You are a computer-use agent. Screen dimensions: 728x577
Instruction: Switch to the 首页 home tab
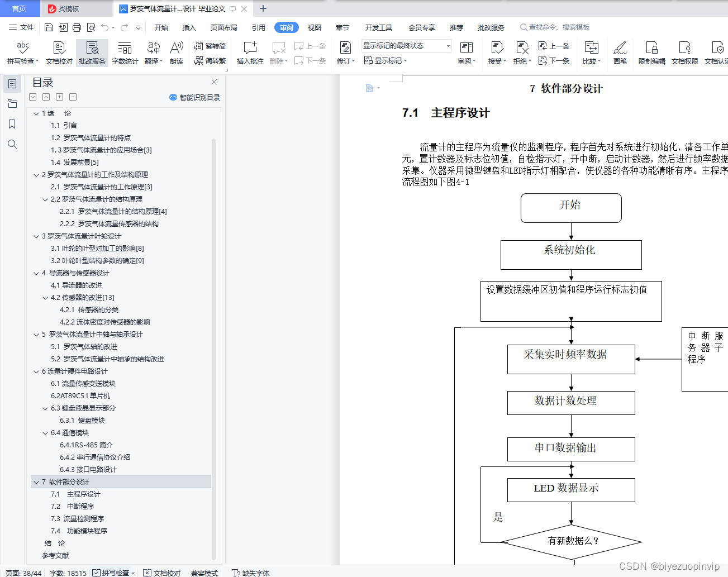pos(20,8)
